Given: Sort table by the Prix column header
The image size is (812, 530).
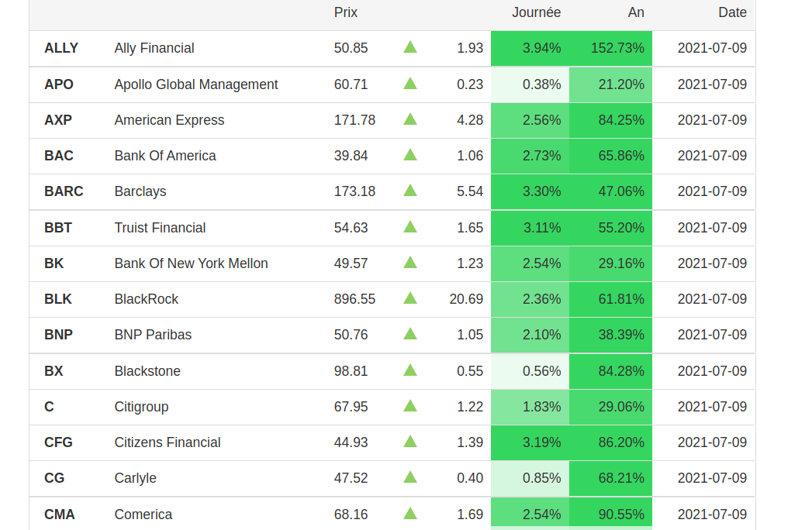Looking at the screenshot, I should coord(346,12).
